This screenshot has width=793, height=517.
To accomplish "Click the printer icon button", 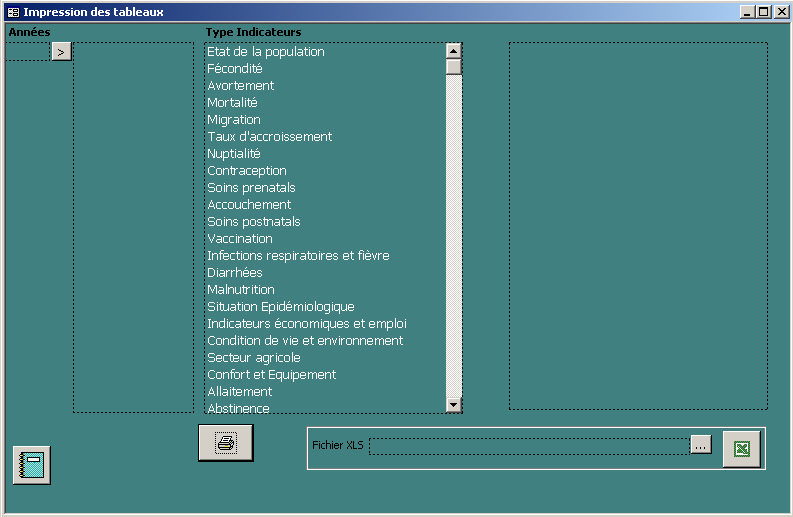I will (226, 442).
